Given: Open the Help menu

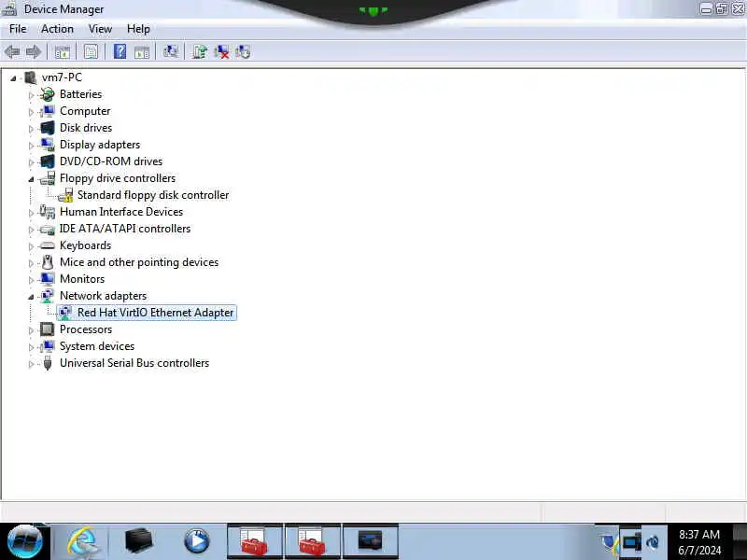Looking at the screenshot, I should [138, 29].
